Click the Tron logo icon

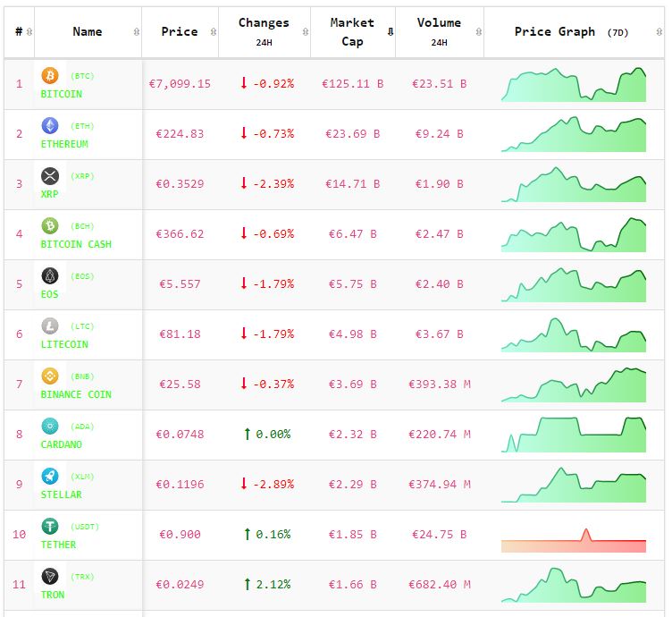[x=50, y=577]
